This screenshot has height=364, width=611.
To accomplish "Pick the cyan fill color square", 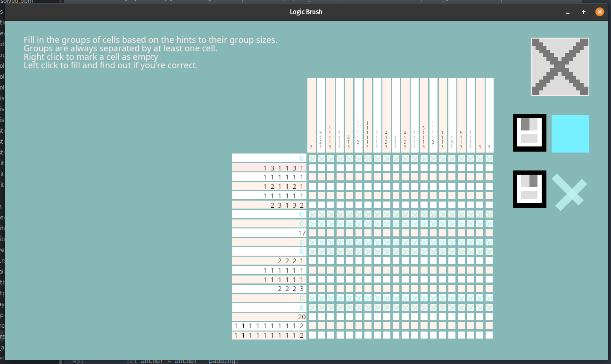I will (570, 134).
